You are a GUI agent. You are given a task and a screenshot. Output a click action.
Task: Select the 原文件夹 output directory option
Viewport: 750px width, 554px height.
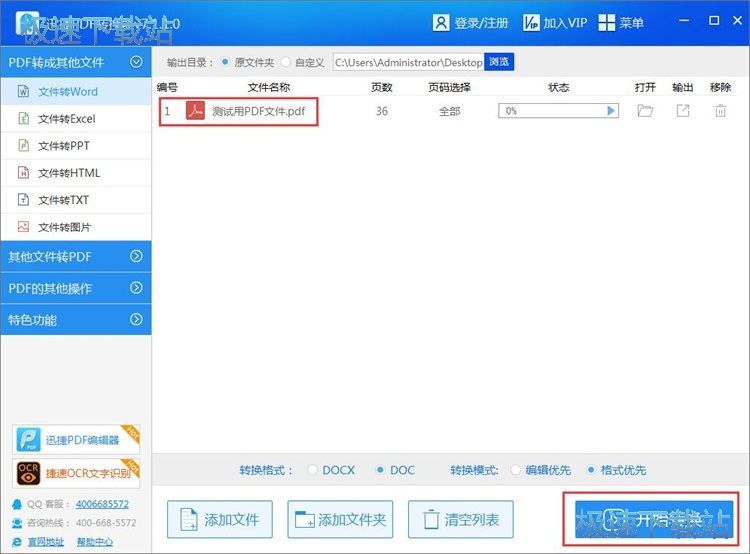point(225,62)
